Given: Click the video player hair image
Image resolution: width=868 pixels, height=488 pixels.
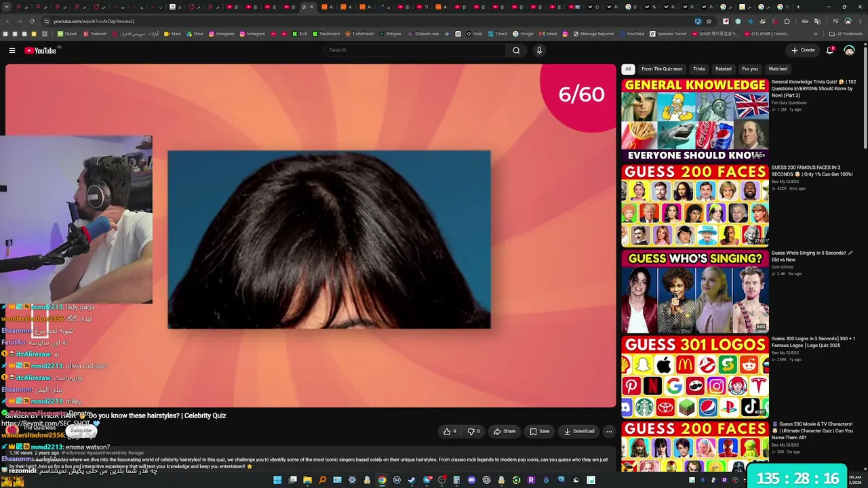Looking at the screenshot, I should click(329, 240).
